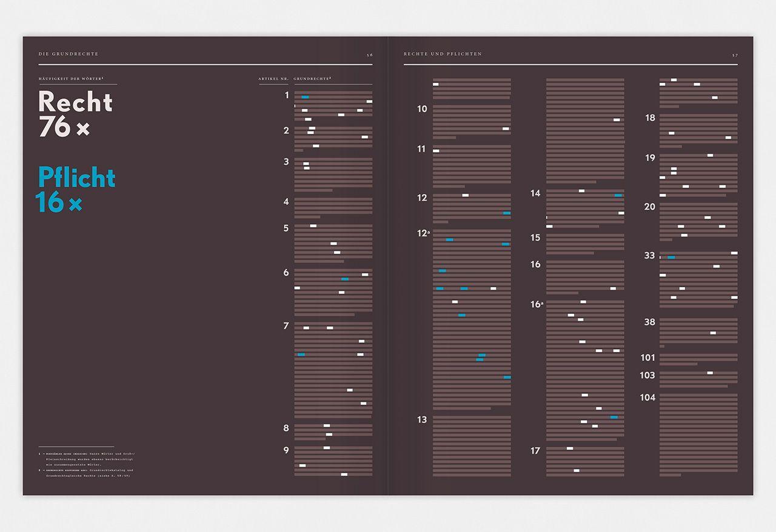Select the "RECHTE UND PFLICHTEN" page header

443,54
